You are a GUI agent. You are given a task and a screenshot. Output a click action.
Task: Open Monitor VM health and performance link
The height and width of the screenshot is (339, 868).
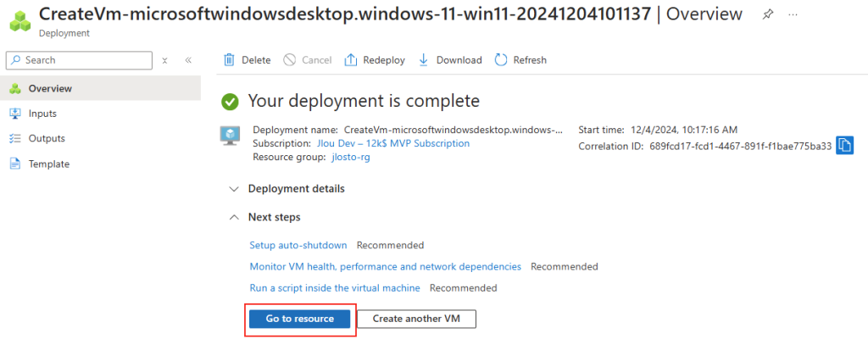tap(386, 266)
